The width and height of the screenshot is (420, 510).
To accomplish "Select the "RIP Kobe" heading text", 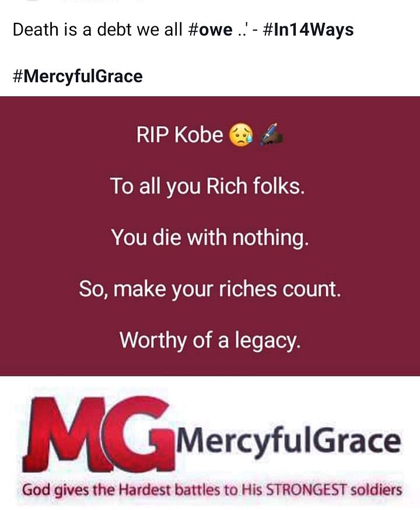I will click(180, 135).
